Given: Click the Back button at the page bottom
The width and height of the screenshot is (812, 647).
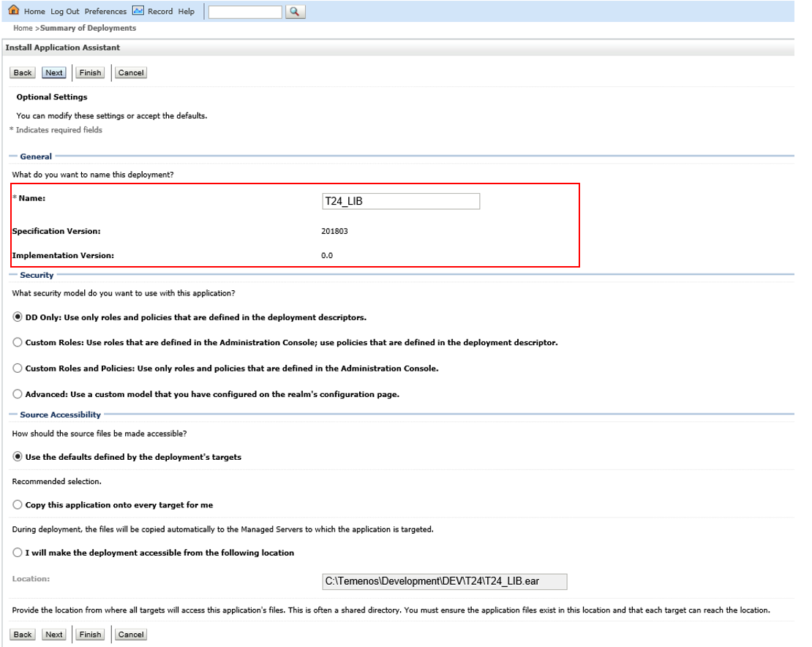Looking at the screenshot, I should (x=23, y=634).
